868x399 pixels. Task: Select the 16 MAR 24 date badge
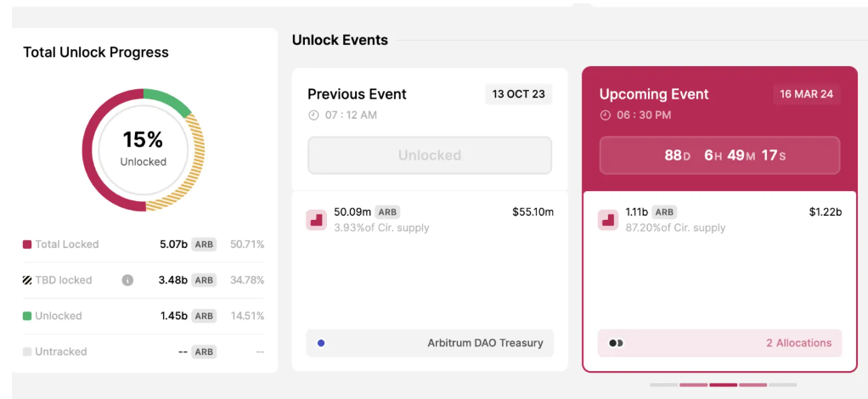[806, 94]
